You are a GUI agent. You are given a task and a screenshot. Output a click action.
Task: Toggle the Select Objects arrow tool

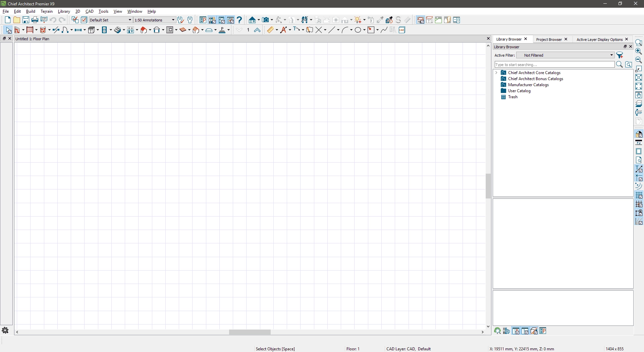point(8,30)
